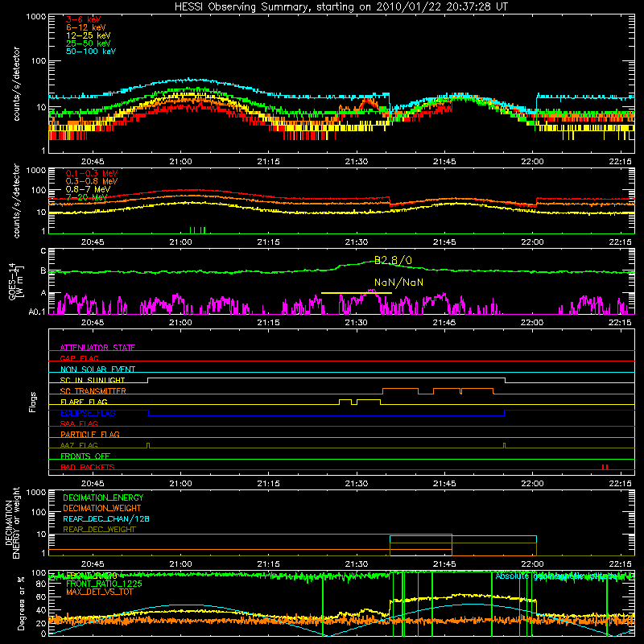Screen dimensions: 644x644
Task: Click the GAP_FLAG label
Action: 79,358
